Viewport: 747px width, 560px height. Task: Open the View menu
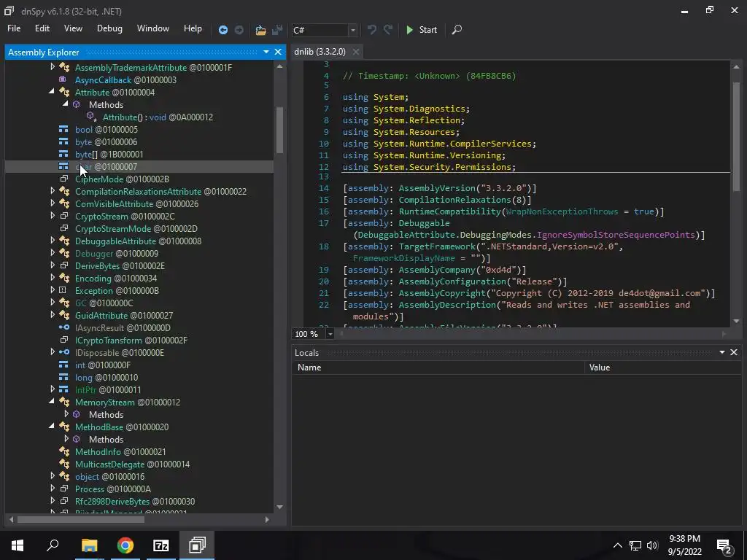tap(73, 28)
